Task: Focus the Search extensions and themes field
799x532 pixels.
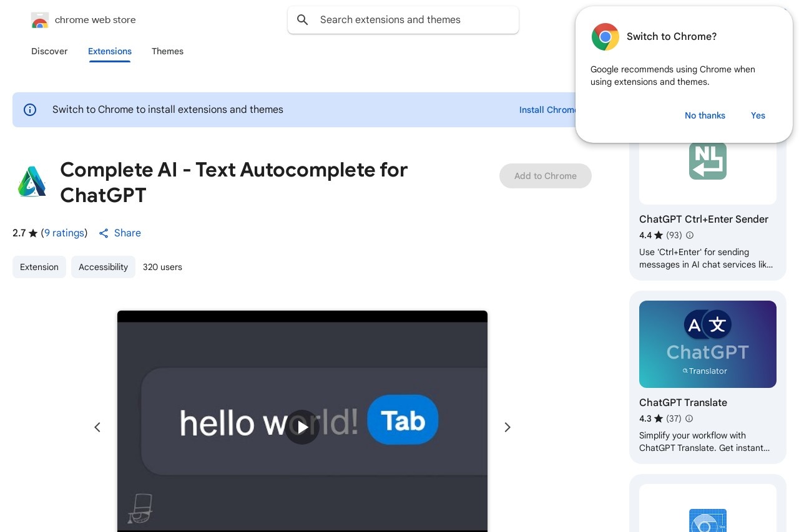Action: [x=403, y=20]
